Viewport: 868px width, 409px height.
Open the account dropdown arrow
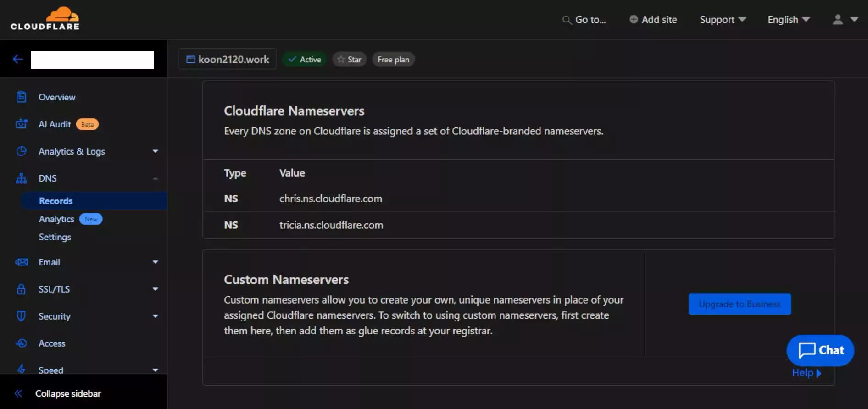tap(854, 19)
